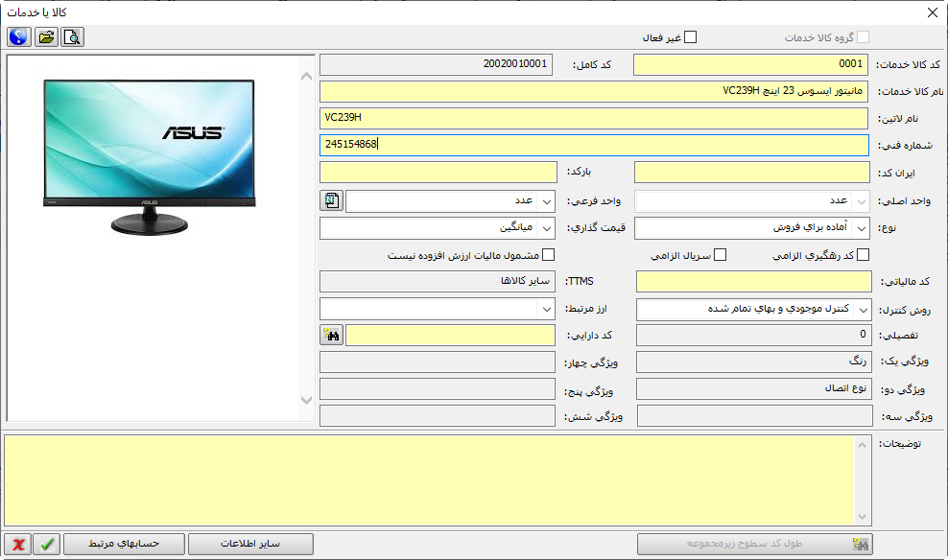Image resolution: width=948 pixels, height=560 pixels.
Task: Click the نام لاتین field containing VC239H
Action: pyautogui.click(x=594, y=118)
